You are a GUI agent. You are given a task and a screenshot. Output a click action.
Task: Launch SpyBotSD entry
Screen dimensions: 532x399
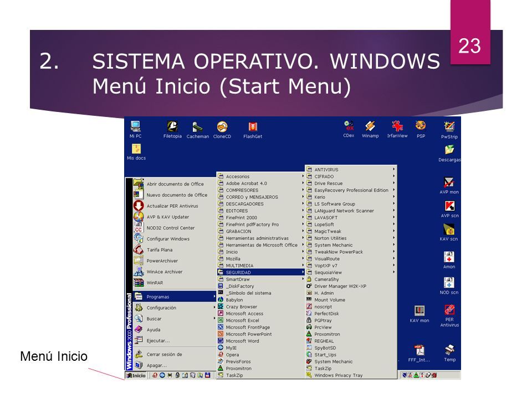[351, 348]
